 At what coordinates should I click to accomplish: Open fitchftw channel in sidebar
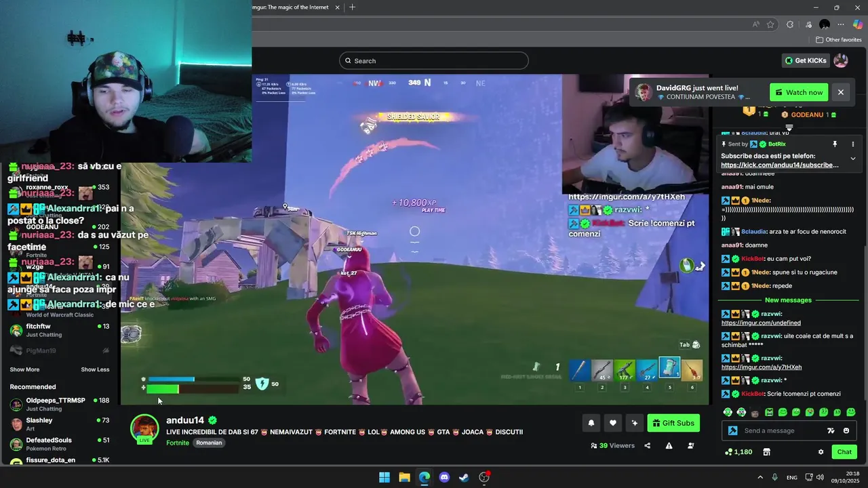tap(59, 330)
